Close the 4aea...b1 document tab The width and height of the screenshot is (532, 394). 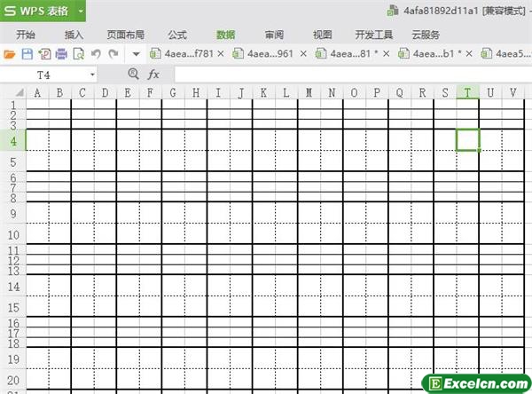469,53
